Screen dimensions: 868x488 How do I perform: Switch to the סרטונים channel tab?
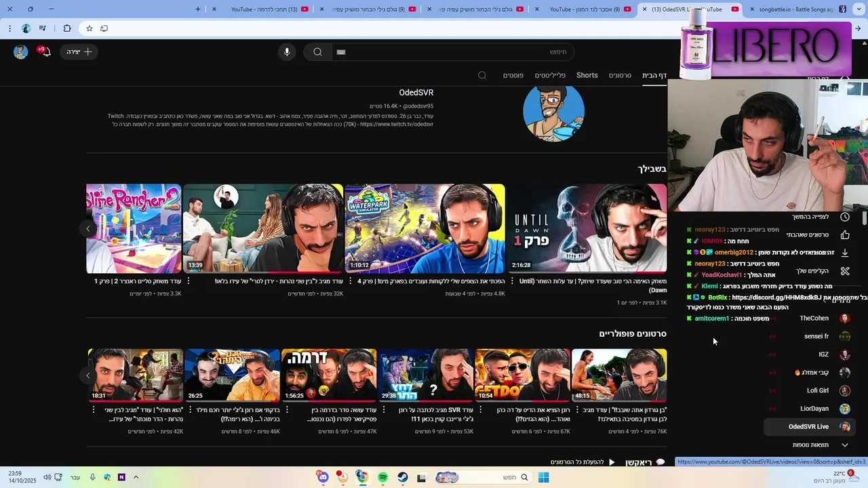(x=620, y=75)
